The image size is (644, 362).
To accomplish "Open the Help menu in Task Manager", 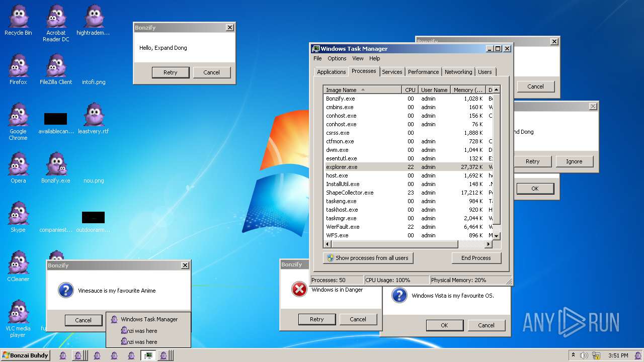I will tap(375, 58).
